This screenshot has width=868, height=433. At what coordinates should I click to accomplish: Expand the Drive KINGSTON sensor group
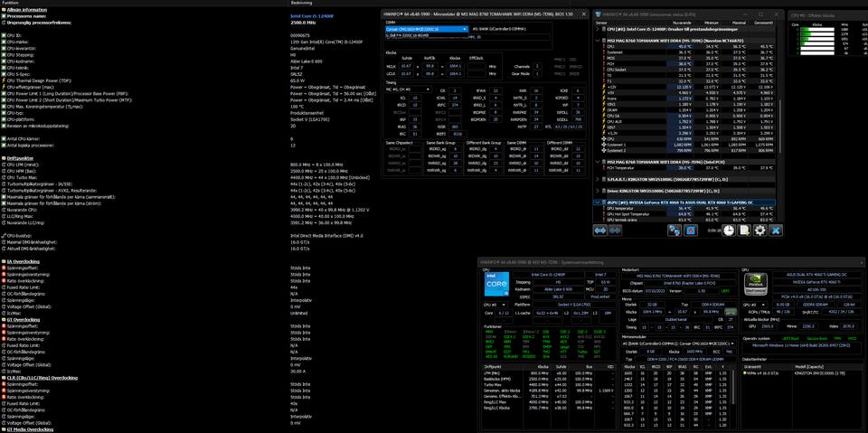point(598,191)
